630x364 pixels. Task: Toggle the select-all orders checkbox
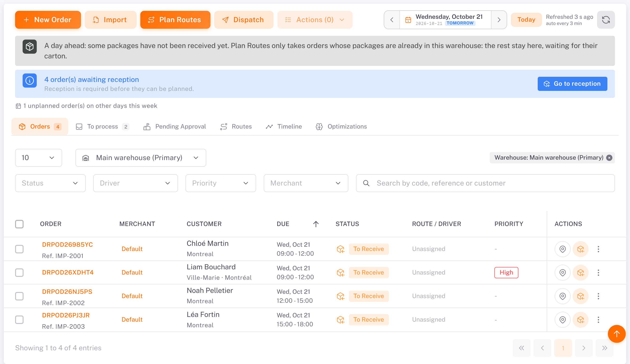pyautogui.click(x=19, y=224)
